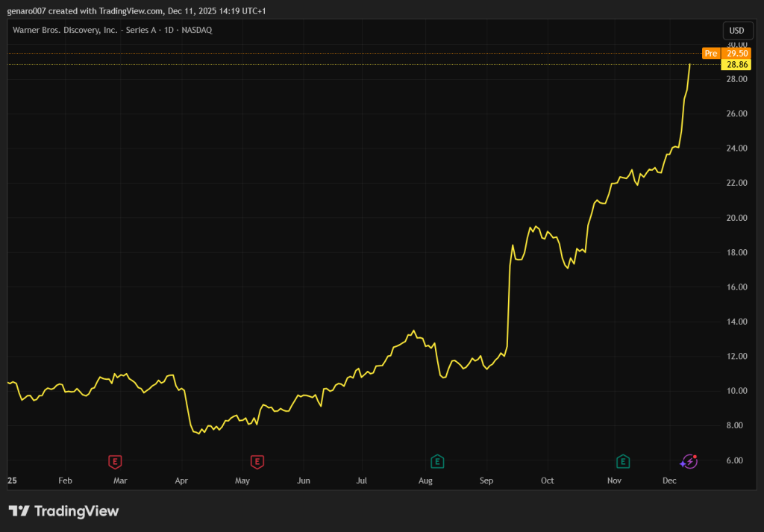
Task: Select the 29.50 pre-market price label
Action: pyautogui.click(x=737, y=54)
